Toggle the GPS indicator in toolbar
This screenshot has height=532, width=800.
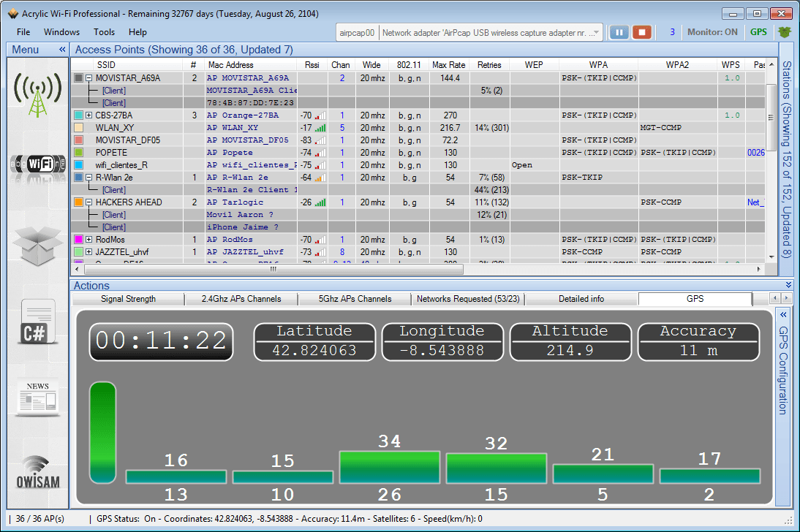click(x=758, y=32)
